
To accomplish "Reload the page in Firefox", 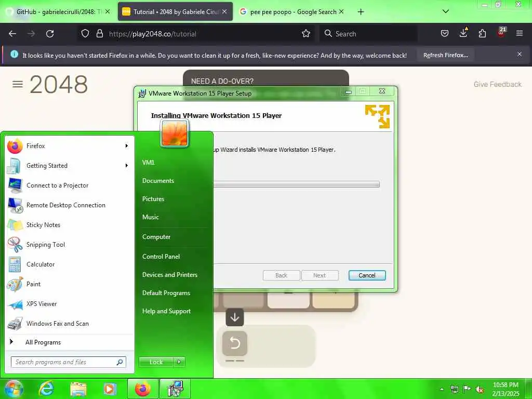I will tap(50, 34).
